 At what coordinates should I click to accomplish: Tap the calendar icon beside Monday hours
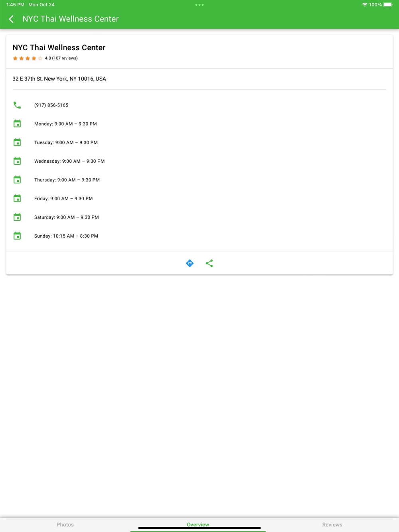coord(17,124)
